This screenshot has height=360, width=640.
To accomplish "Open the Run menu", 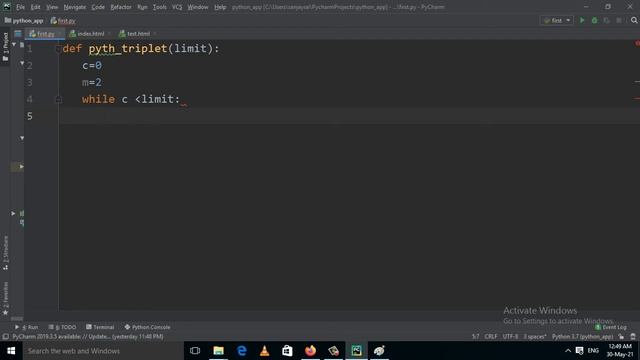I will coord(142,7).
